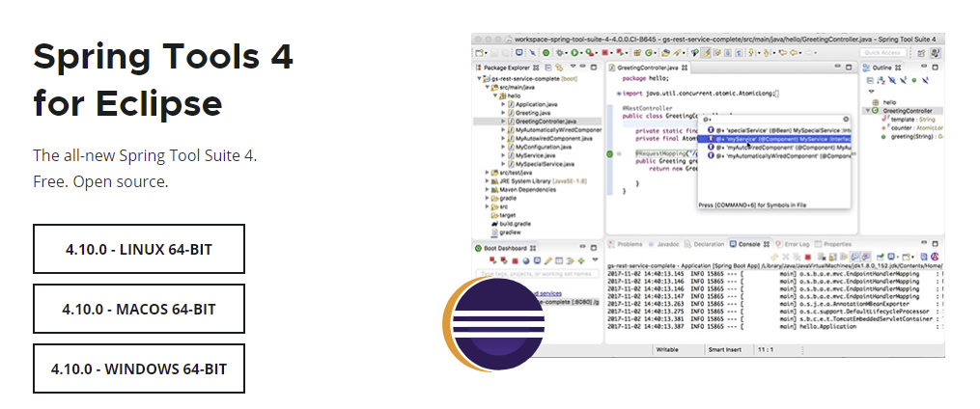Click the hello.Application console log line in the IDE screenshot
Viewport: 980px width, 409px height.
tap(775, 327)
